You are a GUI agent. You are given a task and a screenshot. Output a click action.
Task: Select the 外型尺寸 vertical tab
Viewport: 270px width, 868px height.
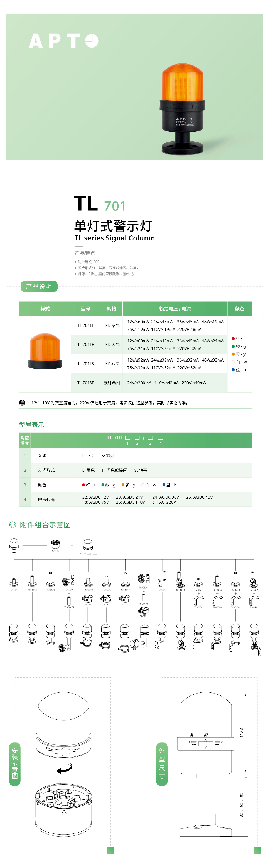162,763
